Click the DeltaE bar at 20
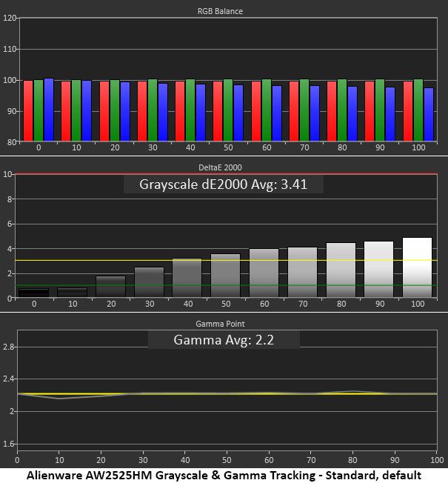The height and width of the screenshot is (483, 448). click(111, 287)
